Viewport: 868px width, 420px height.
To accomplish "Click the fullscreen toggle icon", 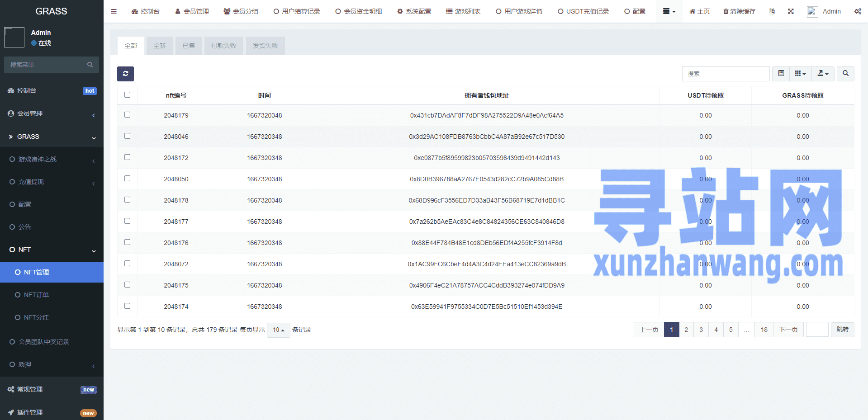I will click(791, 11).
